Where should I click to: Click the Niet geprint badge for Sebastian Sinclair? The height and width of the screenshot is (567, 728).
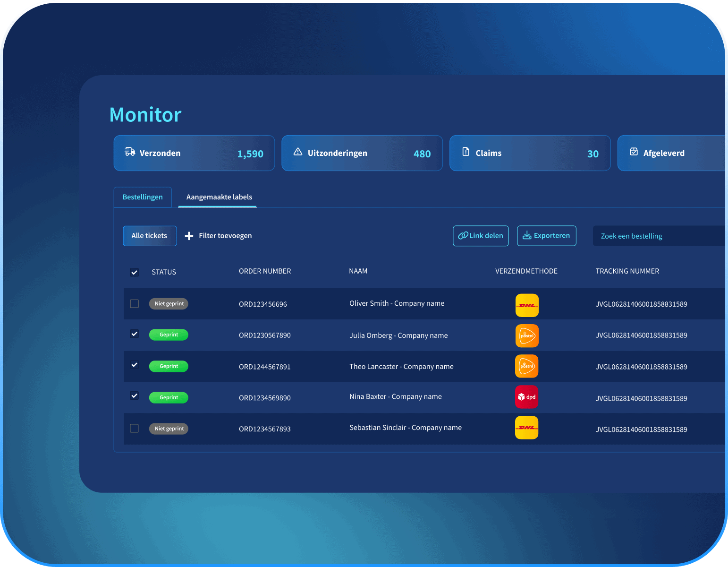point(169,429)
